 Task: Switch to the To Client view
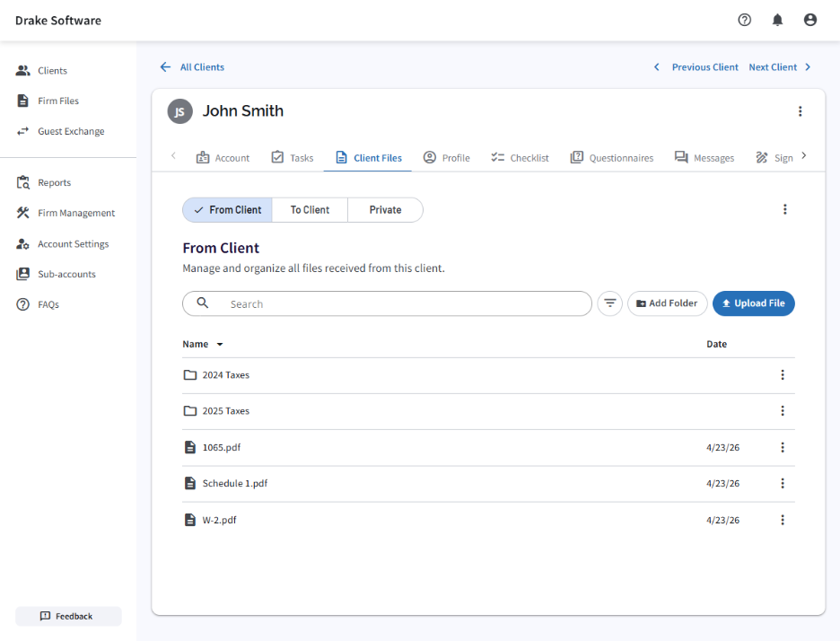(x=310, y=210)
